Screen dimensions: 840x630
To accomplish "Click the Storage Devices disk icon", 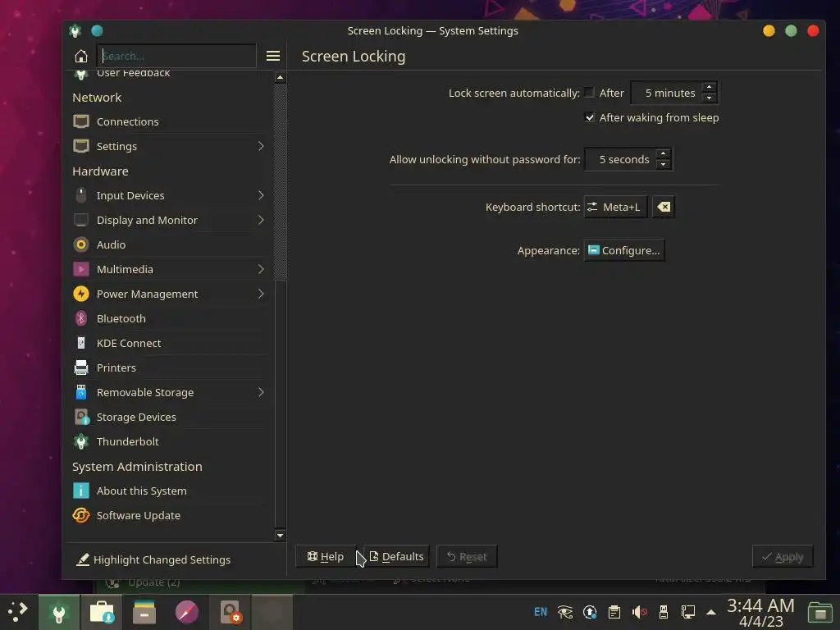I will click(81, 417).
